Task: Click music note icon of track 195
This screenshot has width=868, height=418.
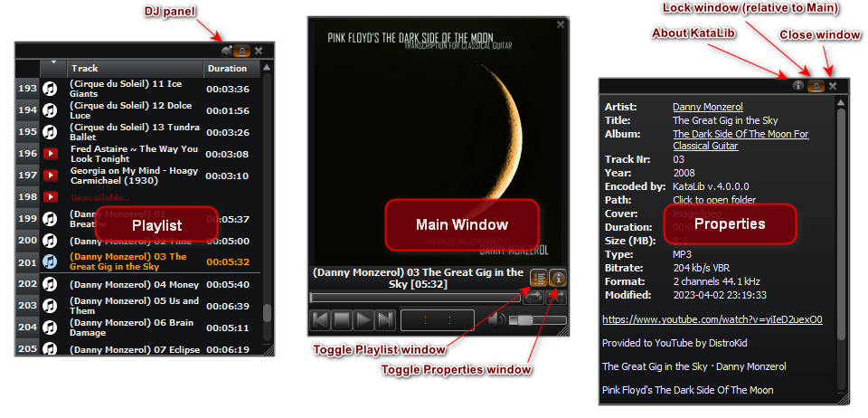Action: (51, 132)
